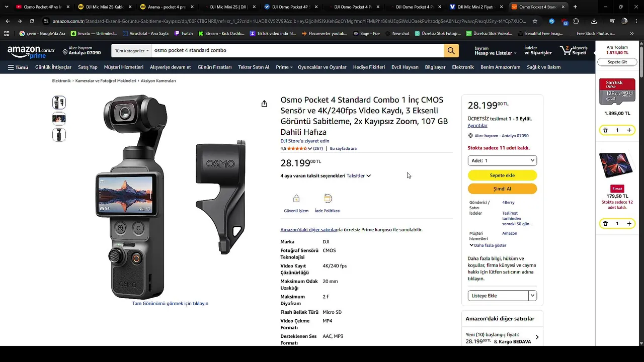Click the browser address bar URL
Viewport: 644px width, 362px height.
point(289,21)
